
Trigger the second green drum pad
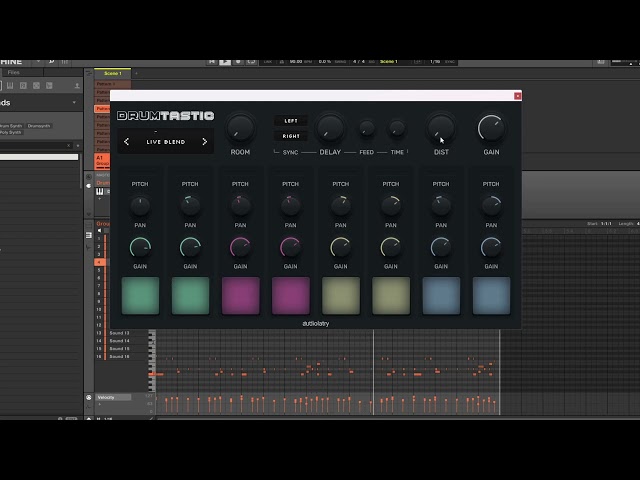click(190, 296)
